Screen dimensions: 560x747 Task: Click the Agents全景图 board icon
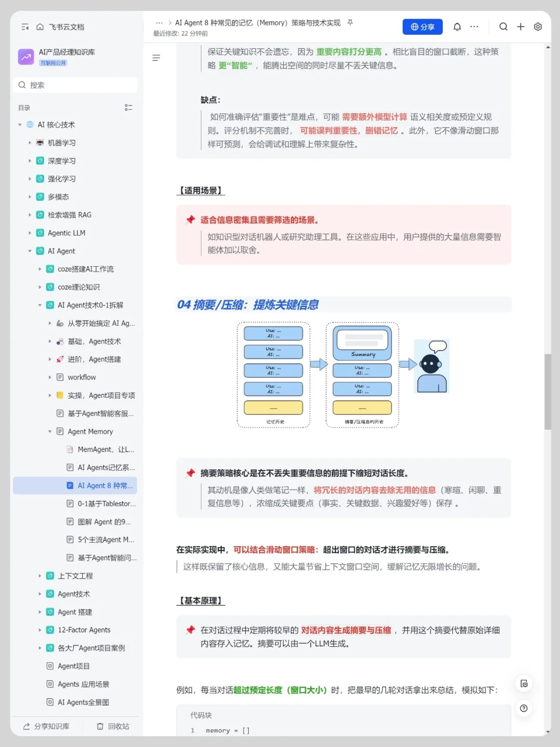tap(50, 702)
